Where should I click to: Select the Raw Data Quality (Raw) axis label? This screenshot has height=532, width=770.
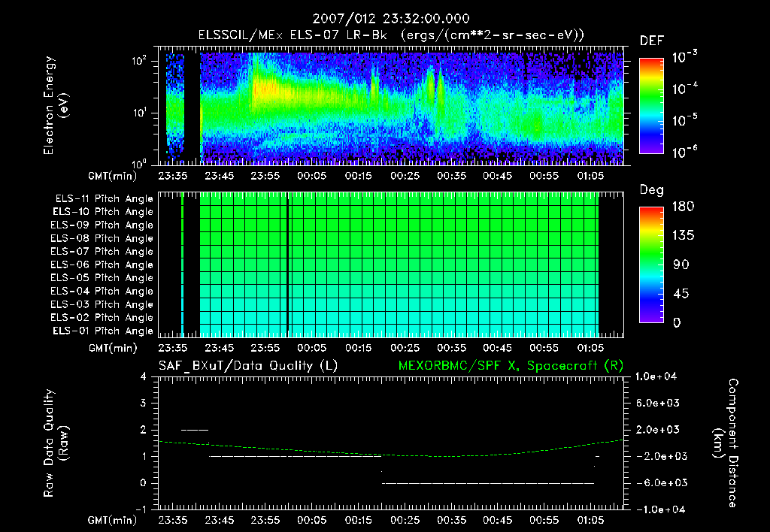tap(56, 443)
